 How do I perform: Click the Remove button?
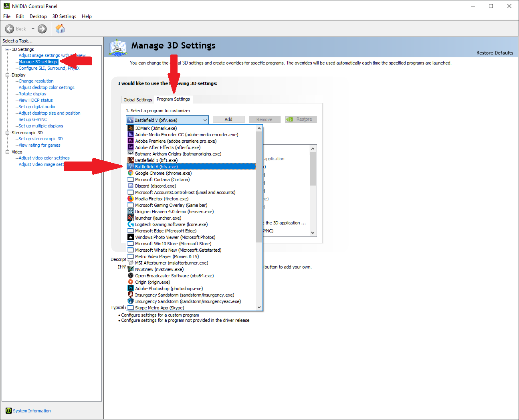[265, 119]
